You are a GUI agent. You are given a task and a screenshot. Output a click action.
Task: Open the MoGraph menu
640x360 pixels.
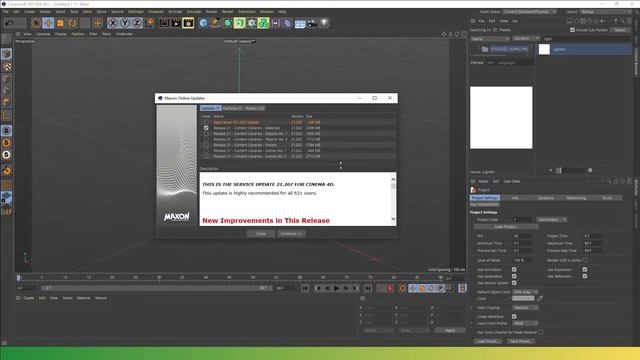point(136,12)
